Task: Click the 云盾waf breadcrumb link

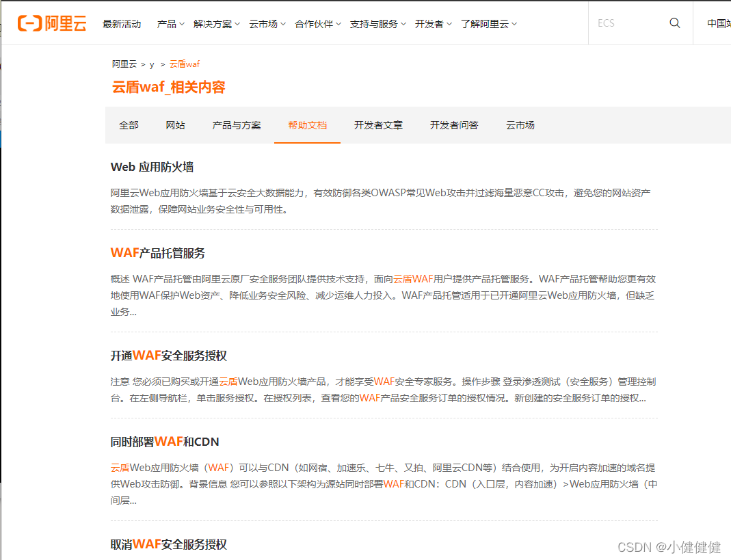Action: click(184, 64)
